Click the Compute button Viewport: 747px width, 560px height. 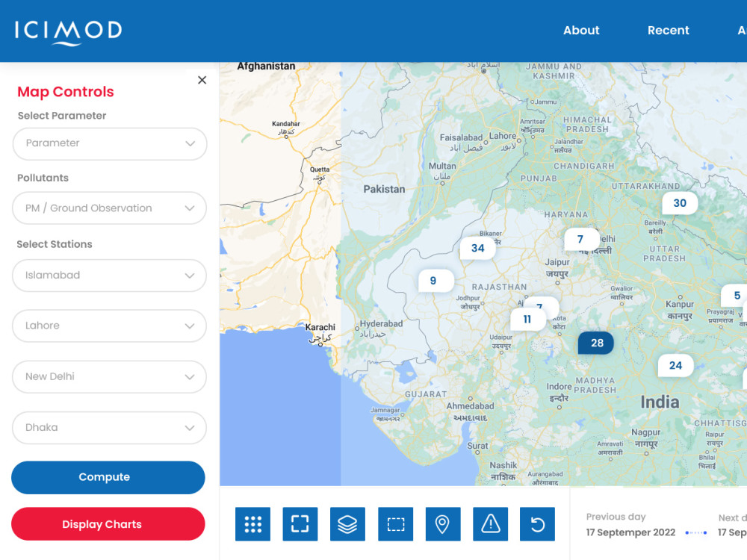[x=108, y=477]
